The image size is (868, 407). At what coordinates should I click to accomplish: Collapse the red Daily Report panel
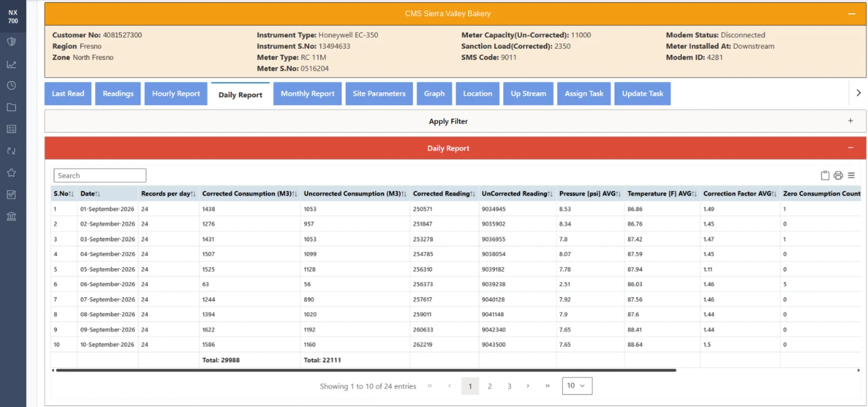tap(851, 148)
